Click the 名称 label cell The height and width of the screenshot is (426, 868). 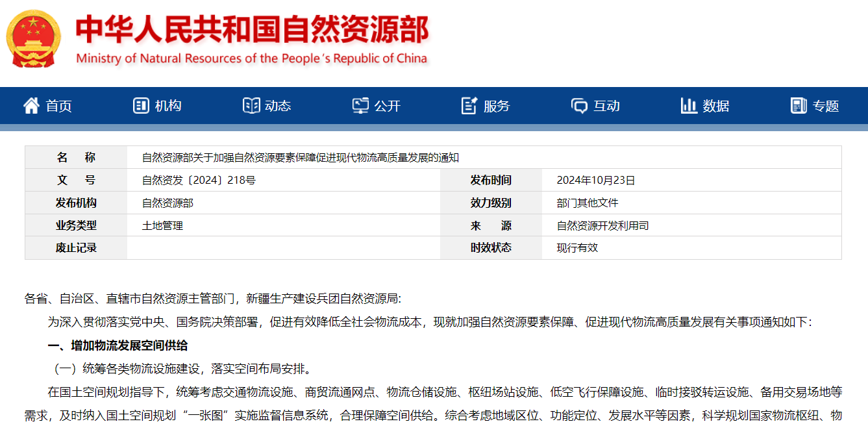coord(76,158)
